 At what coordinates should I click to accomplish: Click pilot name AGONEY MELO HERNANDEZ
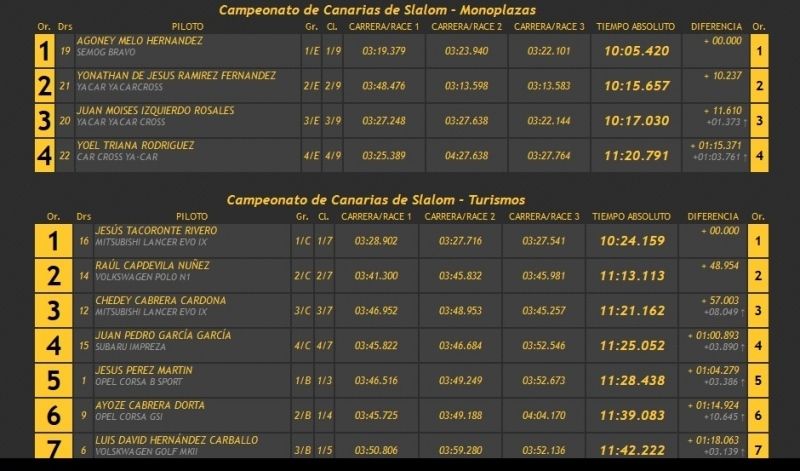click(140, 41)
